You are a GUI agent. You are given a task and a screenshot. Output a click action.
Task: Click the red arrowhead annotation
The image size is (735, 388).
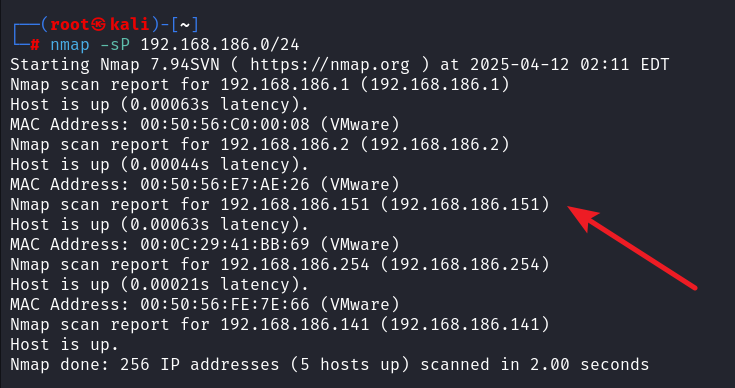click(583, 217)
